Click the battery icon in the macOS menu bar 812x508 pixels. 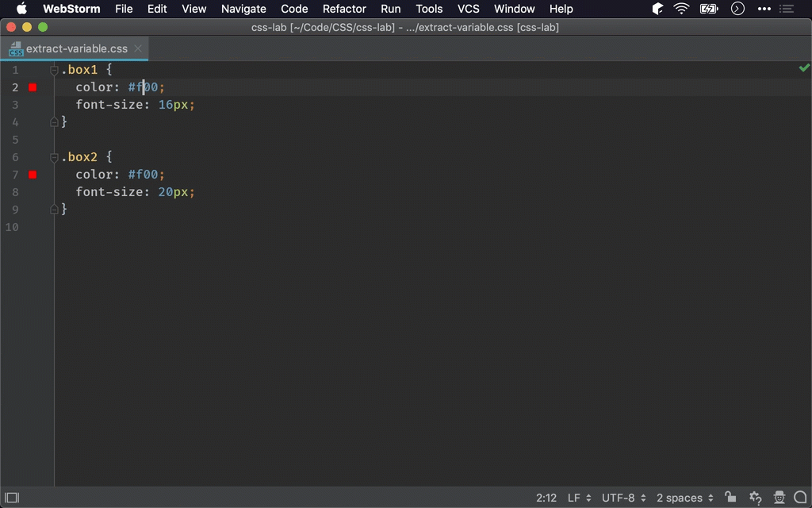coord(707,9)
